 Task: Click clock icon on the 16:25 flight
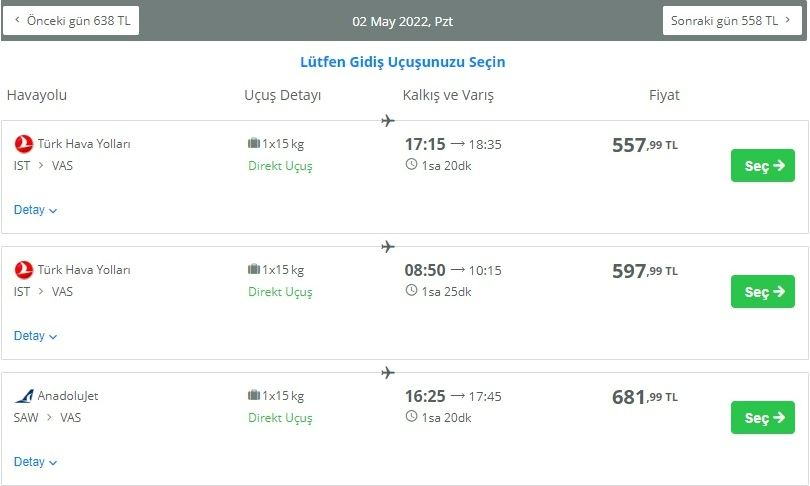click(411, 417)
